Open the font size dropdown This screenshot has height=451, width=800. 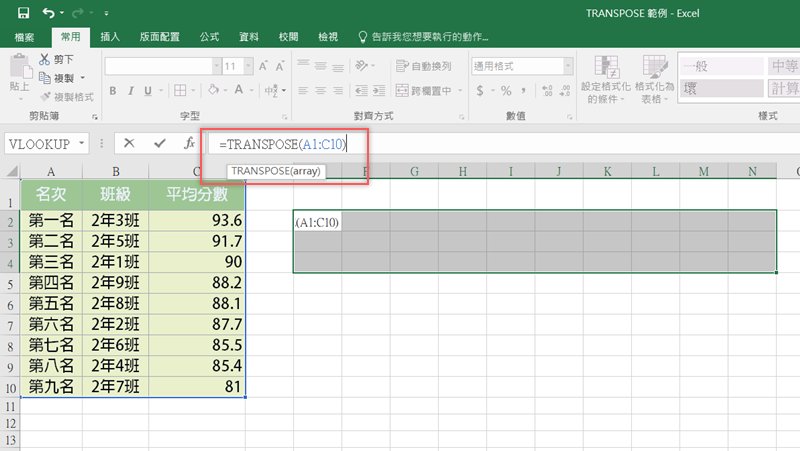coord(246,66)
